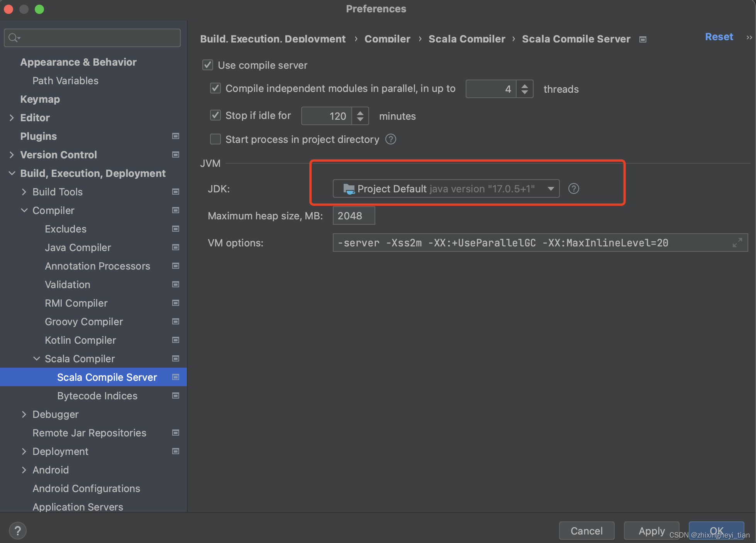
Task: Open Annotation Processors settings
Action: [x=97, y=266]
